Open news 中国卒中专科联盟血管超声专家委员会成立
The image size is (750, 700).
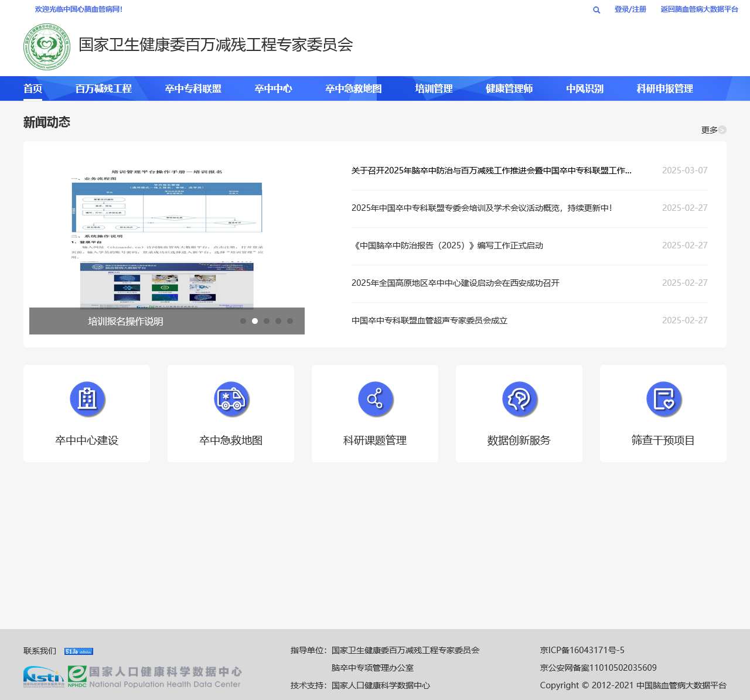point(429,320)
